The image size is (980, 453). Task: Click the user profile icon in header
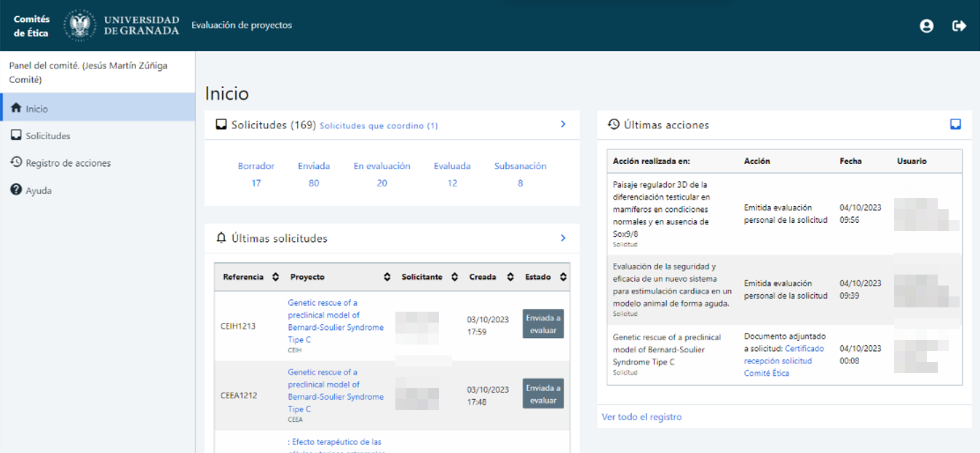[926, 25]
